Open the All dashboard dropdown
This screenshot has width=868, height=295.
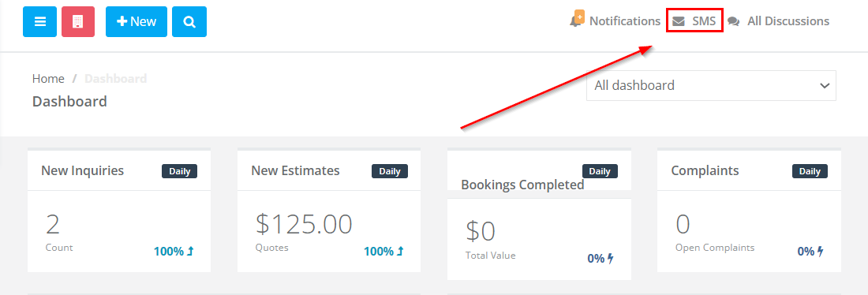[711, 86]
